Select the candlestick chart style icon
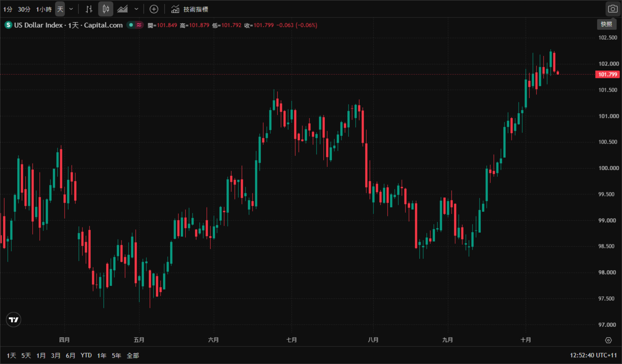The image size is (622, 364). point(106,9)
